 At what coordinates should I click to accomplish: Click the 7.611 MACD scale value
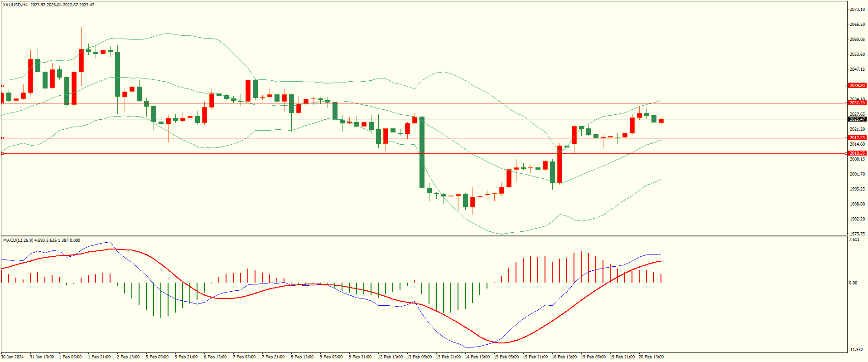point(854,240)
